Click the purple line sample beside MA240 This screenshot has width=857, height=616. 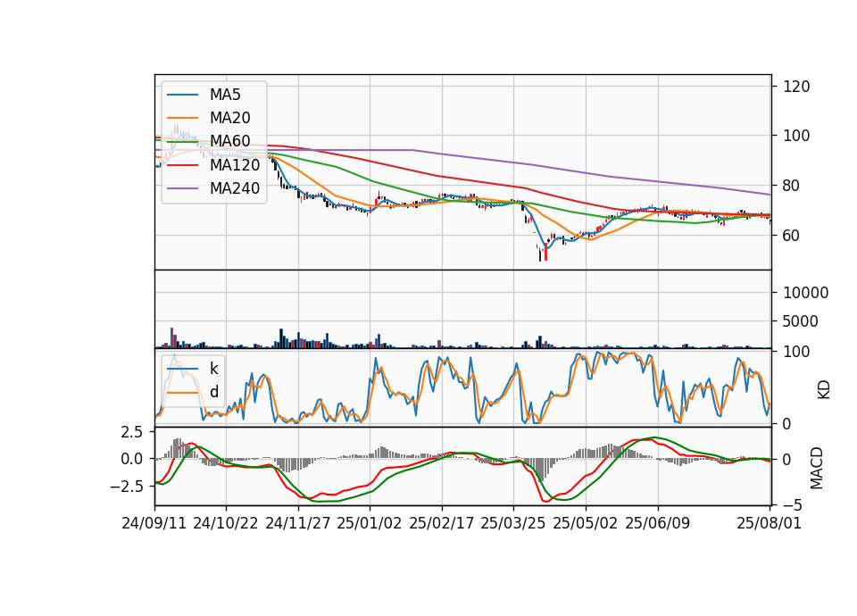[x=182, y=188]
